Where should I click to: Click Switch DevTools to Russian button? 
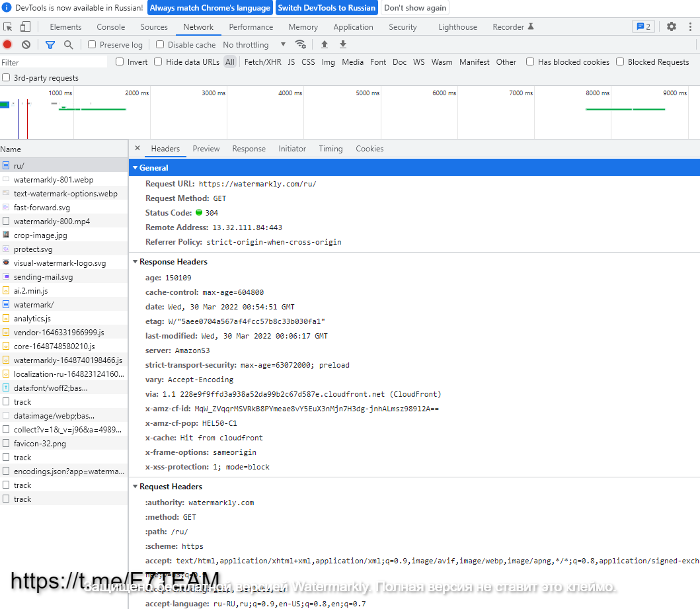[327, 7]
